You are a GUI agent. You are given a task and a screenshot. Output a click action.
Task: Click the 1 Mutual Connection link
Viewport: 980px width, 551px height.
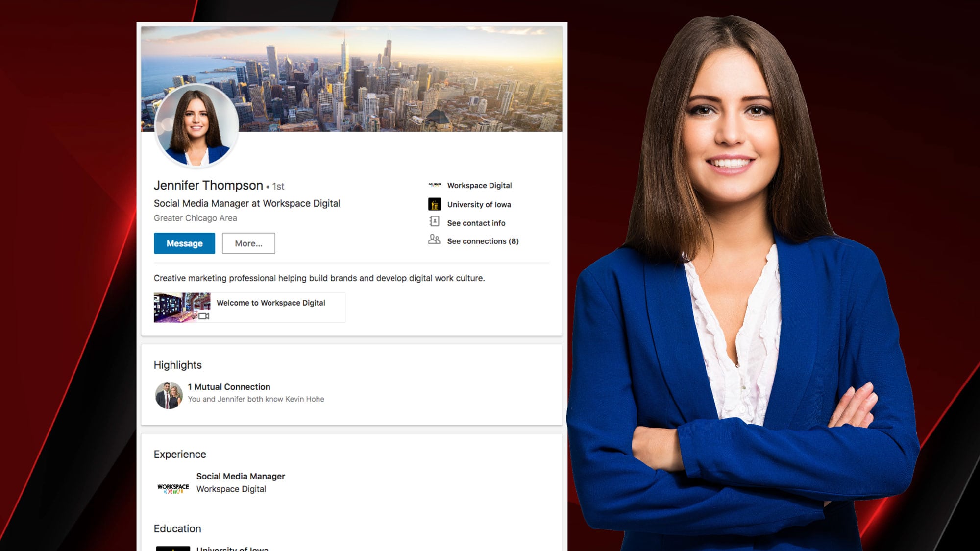tap(228, 386)
